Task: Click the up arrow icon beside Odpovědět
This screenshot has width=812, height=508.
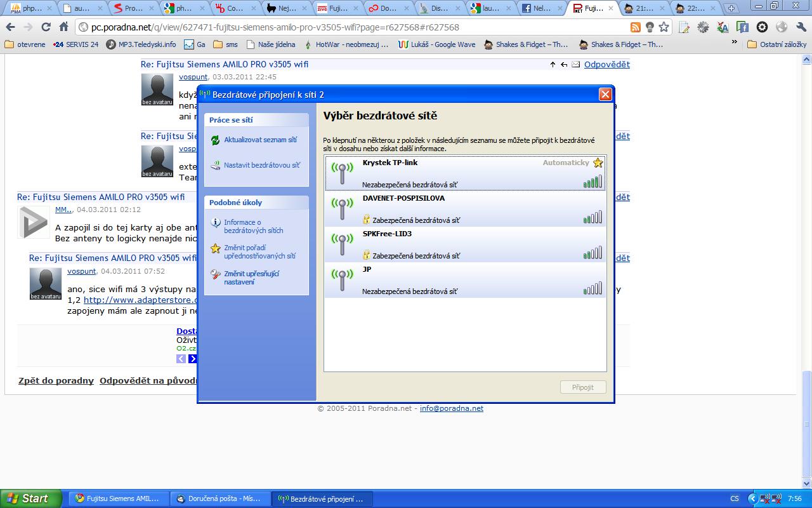Action: 553,65
